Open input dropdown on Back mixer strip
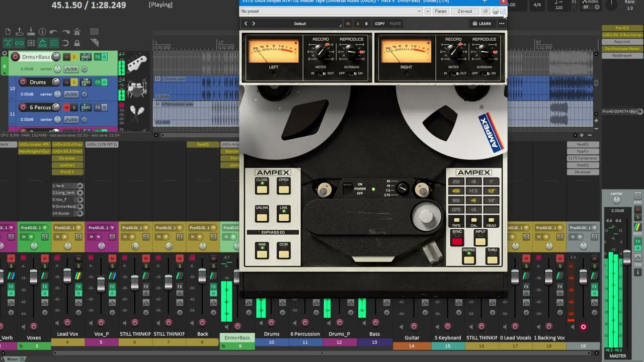 (x=196, y=237)
